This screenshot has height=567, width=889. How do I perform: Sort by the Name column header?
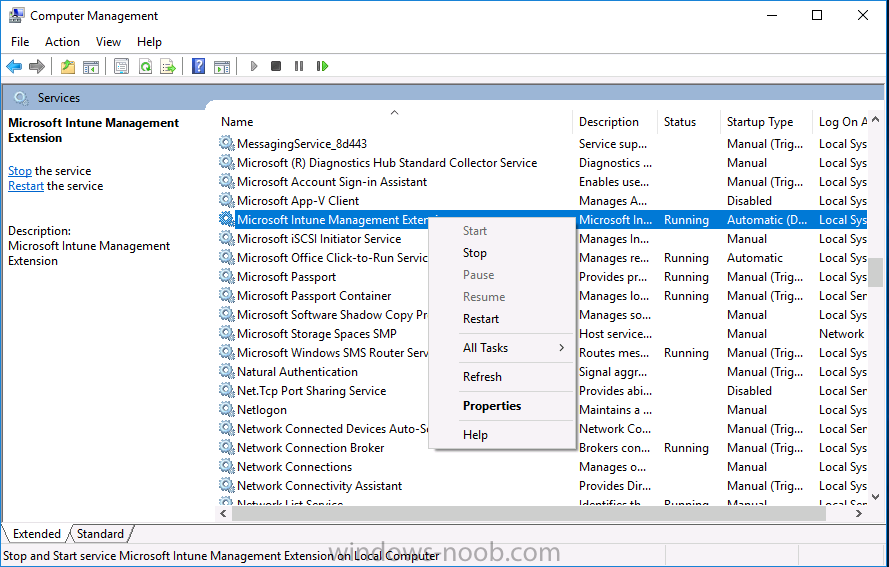395,121
